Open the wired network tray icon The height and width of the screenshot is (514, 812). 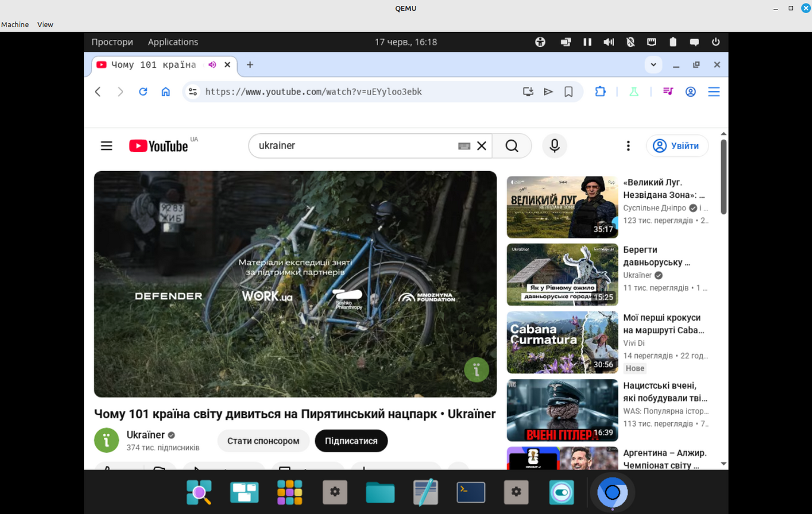tap(652, 42)
